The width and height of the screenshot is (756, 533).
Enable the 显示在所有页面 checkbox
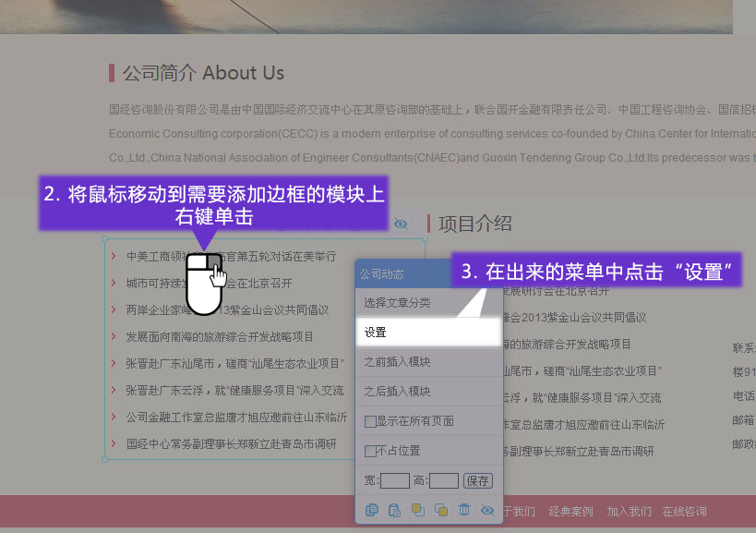[x=370, y=421]
